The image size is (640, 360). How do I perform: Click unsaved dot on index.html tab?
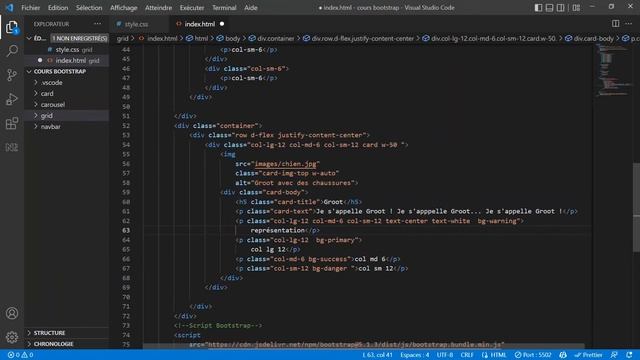pos(222,24)
